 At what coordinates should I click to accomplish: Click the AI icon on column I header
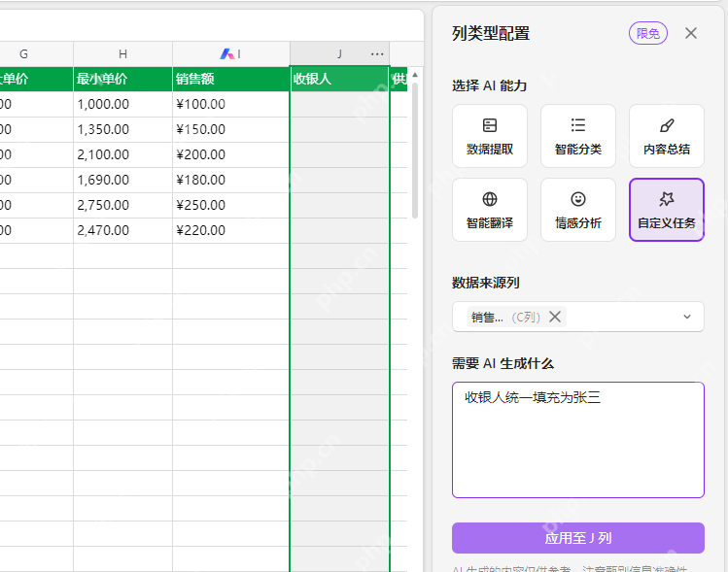(x=226, y=54)
